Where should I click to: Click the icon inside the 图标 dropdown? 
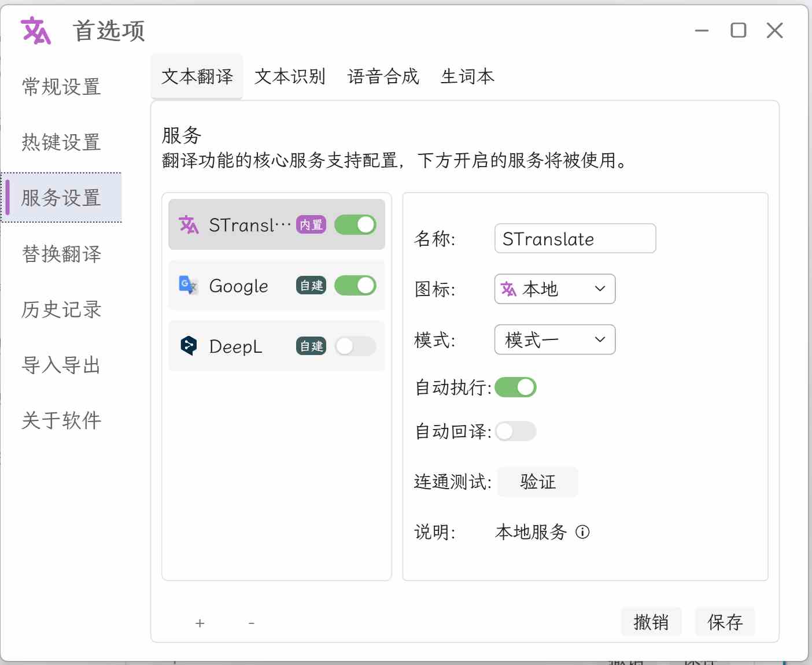coord(508,289)
